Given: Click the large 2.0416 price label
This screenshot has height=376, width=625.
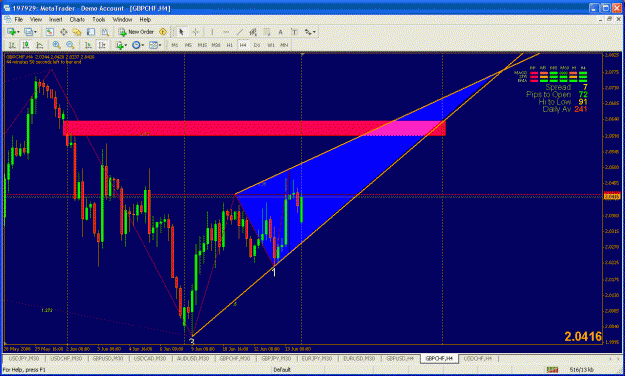Looking at the screenshot, I should pyautogui.click(x=583, y=337).
